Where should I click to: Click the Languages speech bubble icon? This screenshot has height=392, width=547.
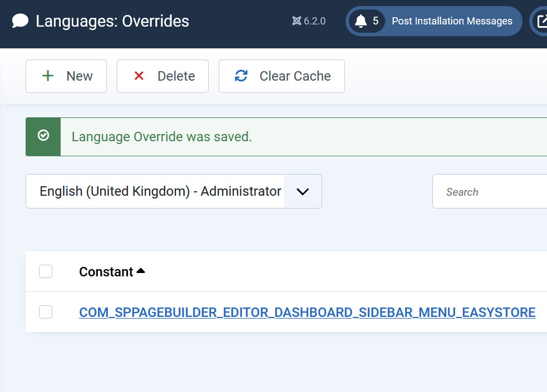pos(20,21)
